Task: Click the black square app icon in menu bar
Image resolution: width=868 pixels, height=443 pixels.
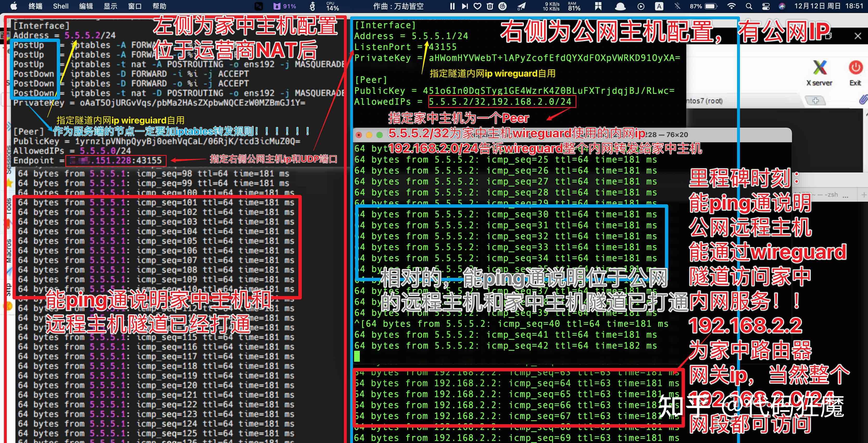Action: coord(259,6)
